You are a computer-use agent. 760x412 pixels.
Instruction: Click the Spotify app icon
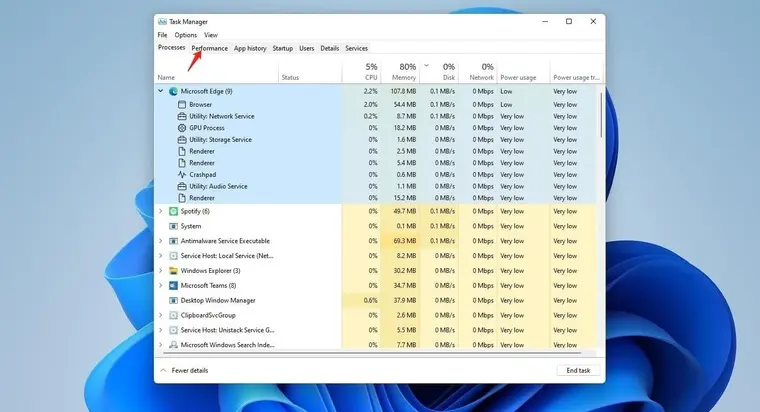tap(173, 211)
